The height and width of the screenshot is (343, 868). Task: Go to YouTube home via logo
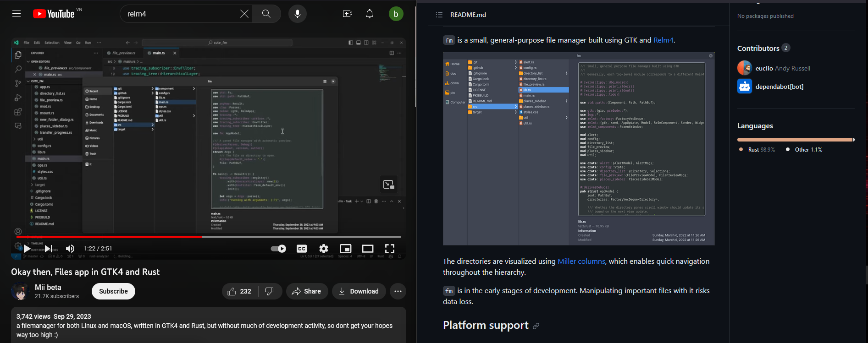tap(54, 14)
